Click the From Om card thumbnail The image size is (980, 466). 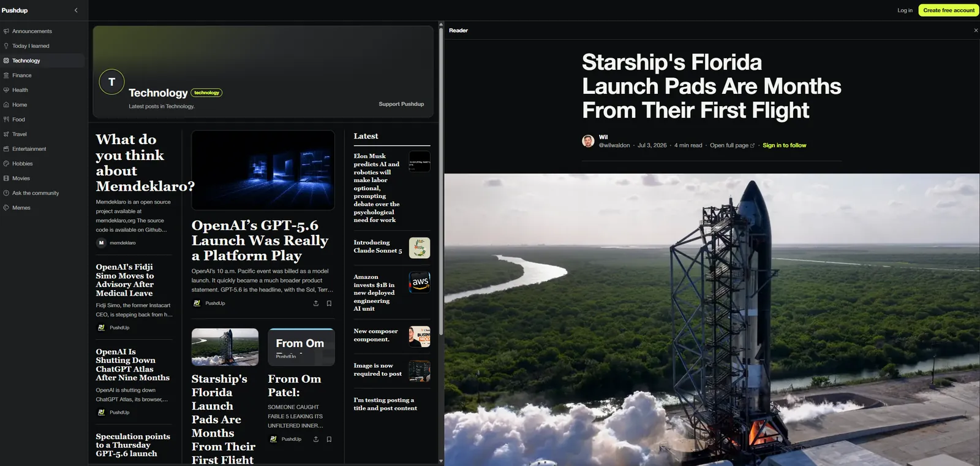click(x=301, y=347)
